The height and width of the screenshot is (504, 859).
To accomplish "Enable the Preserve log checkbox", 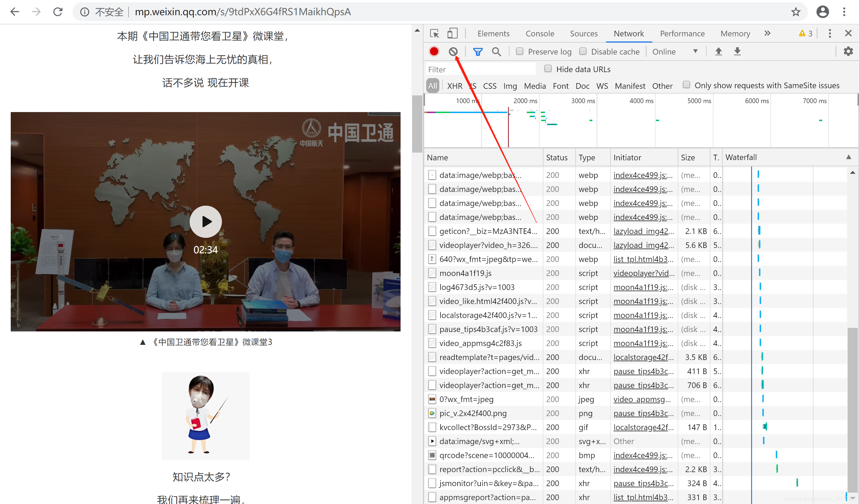I will click(520, 52).
